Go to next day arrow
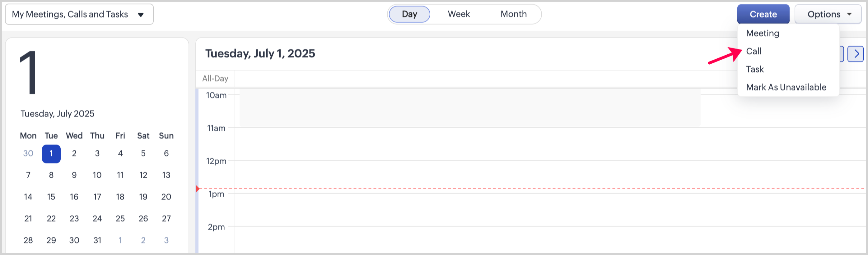Viewport: 868px width, 255px height. [855, 54]
